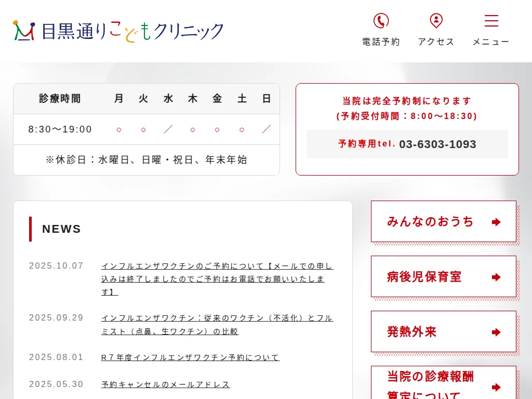The height and width of the screenshot is (399, 532).
Task: Click the 8:30～19:00 hours cell
Action: (x=60, y=129)
